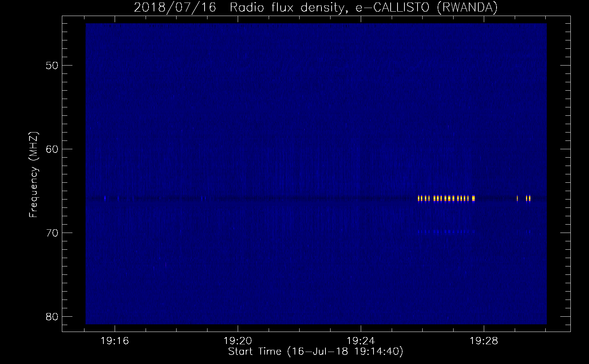
Task: Click the 'Start Time (16-Jul-18 19:14:40)' label
Action: [x=316, y=352]
